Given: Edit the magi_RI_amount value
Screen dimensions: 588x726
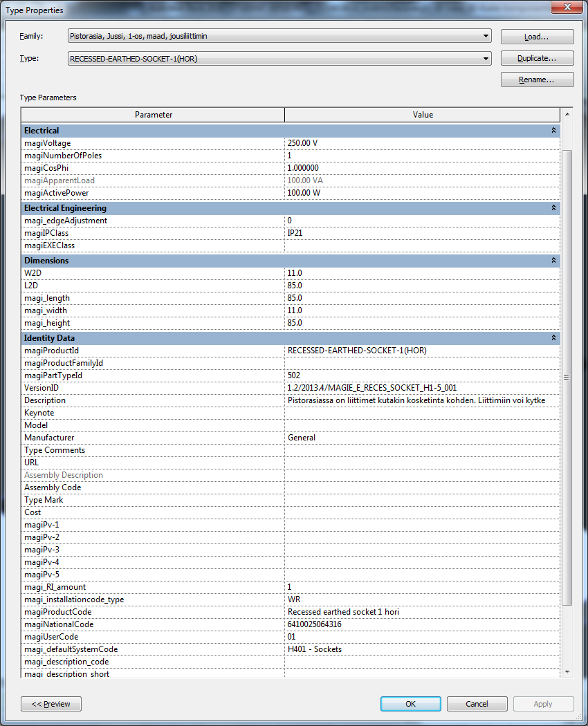Looking at the screenshot, I should (422, 587).
